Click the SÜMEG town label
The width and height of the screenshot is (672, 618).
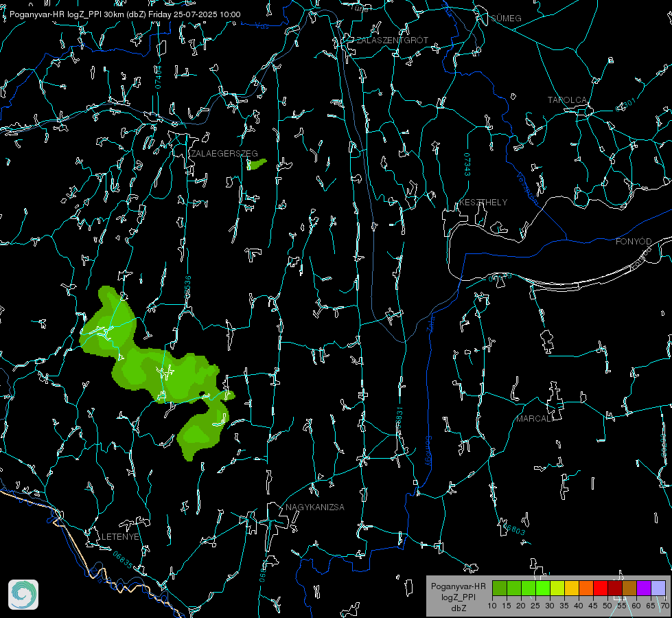pyautogui.click(x=506, y=18)
